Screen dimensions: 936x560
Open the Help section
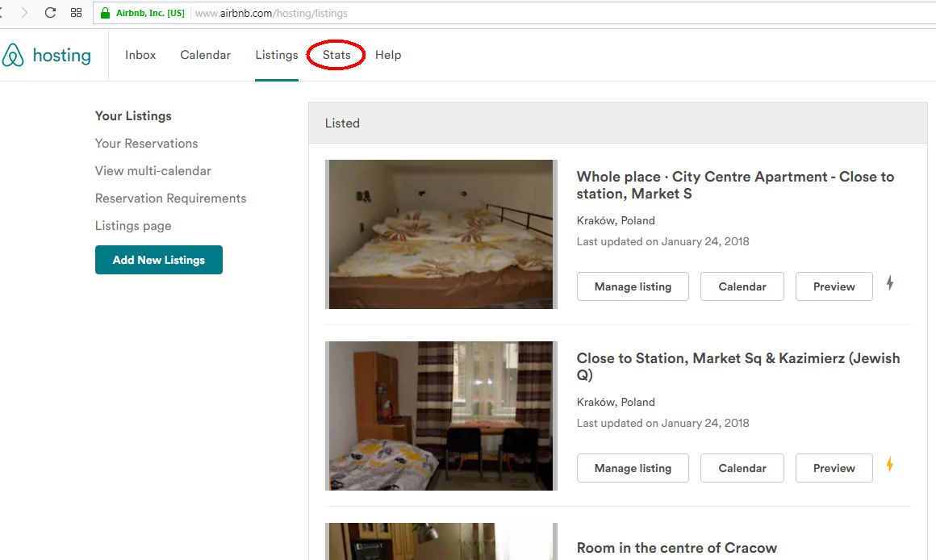[x=388, y=55]
